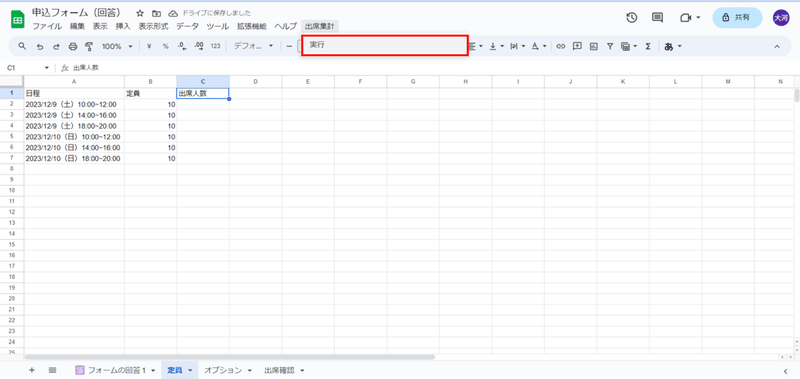Click the increase decimal places icon
Image resolution: width=800 pixels, height=379 pixels.
(x=199, y=46)
